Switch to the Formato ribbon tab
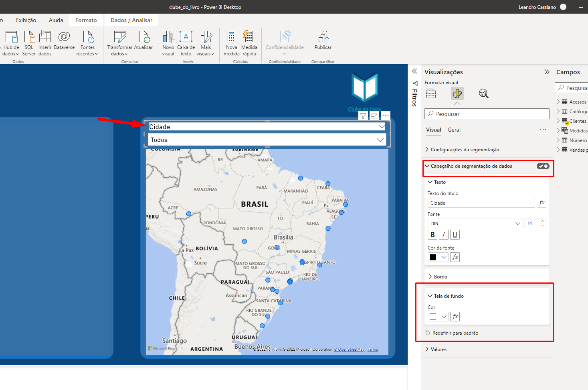Image resolution: width=588 pixels, height=390 pixels. click(86, 20)
